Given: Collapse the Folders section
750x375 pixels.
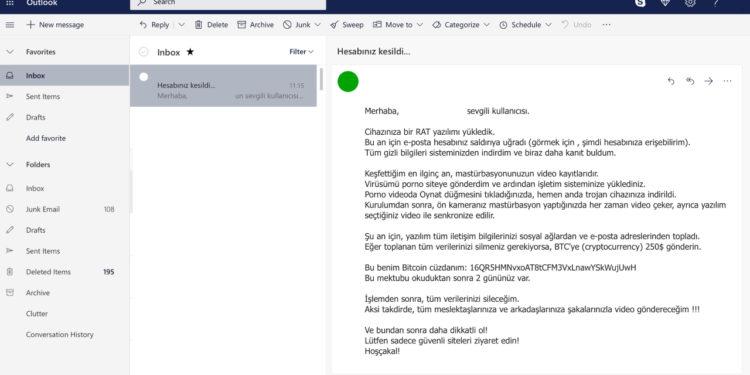Looking at the screenshot, I should (x=10, y=165).
